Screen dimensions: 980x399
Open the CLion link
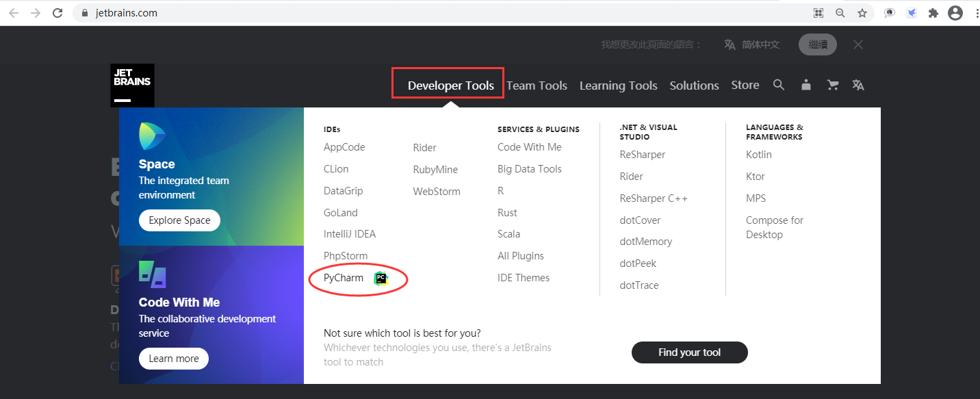point(336,169)
